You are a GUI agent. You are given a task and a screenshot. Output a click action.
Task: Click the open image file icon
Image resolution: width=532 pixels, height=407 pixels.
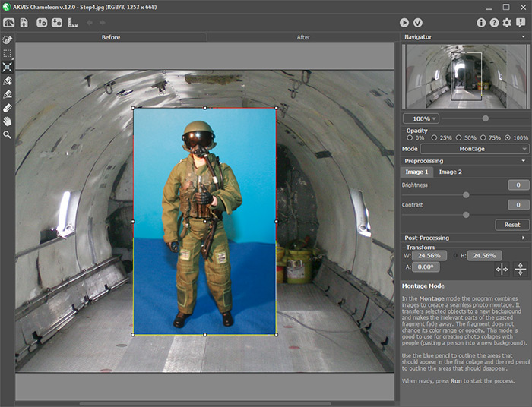pyautogui.click(x=24, y=23)
